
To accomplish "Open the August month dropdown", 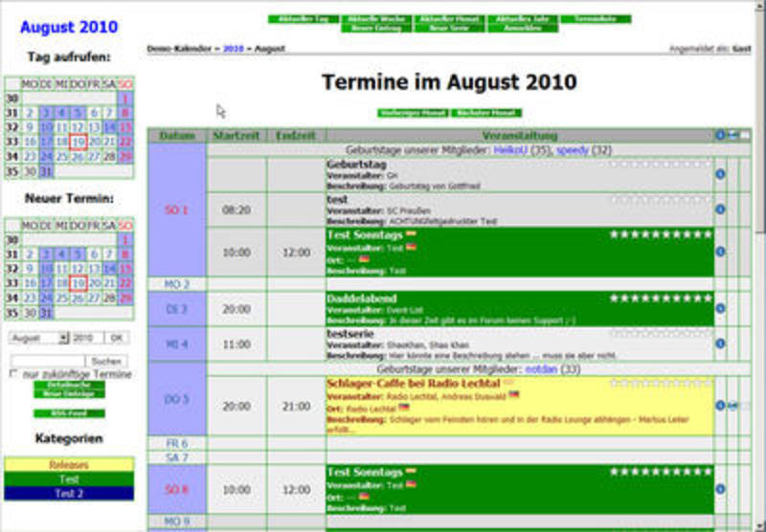I will click(38, 338).
